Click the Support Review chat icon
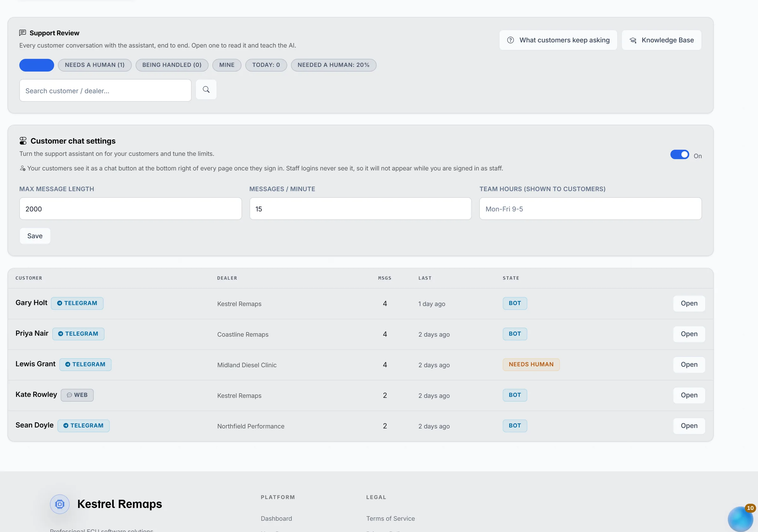Screen dimensions: 758x532 click(22, 33)
